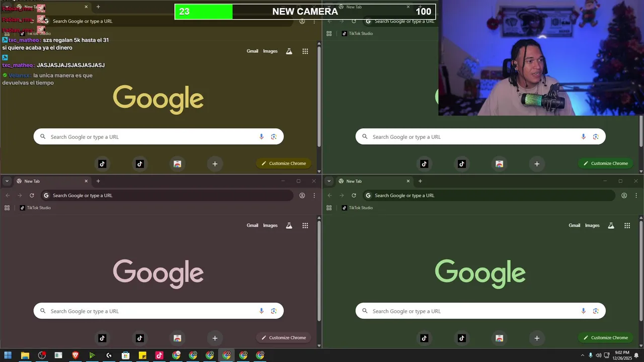Click vertical scrollbar in top-left Chrome window
The width and height of the screenshot is (644, 362).
tap(319, 97)
